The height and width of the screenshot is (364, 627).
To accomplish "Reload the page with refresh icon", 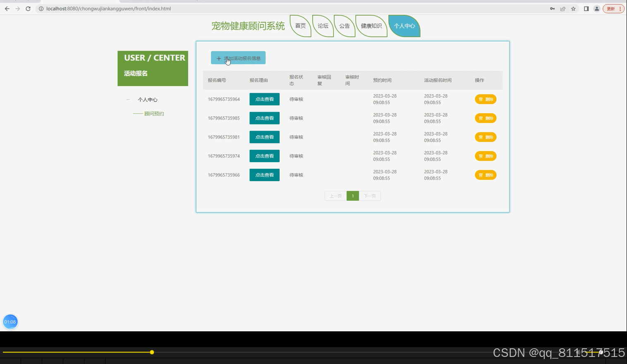I will [x=28, y=9].
